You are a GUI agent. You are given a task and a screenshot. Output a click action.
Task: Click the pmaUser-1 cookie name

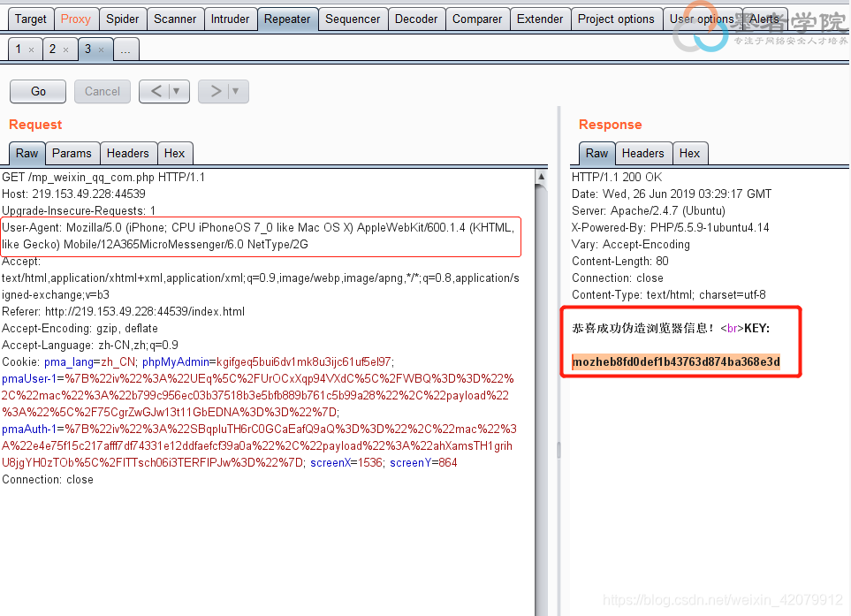pos(29,379)
